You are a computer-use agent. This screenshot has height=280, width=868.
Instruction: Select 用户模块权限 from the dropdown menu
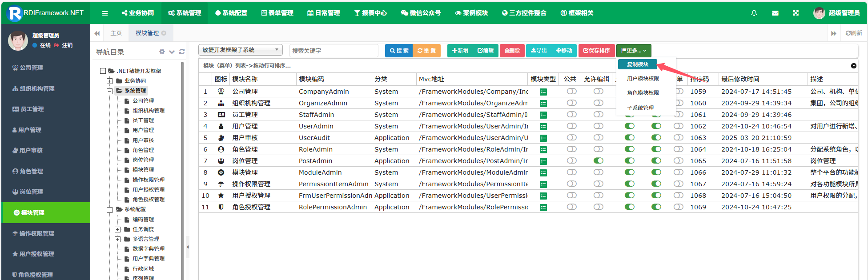tap(643, 79)
